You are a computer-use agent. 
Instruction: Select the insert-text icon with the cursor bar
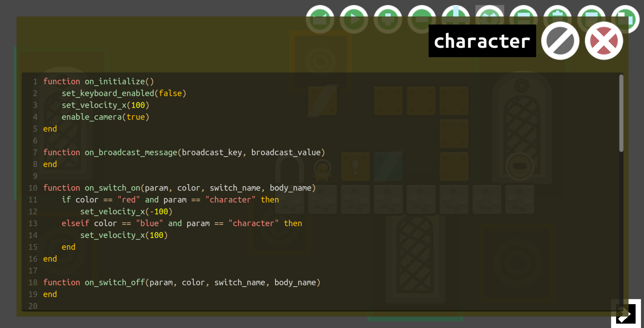pos(455,19)
